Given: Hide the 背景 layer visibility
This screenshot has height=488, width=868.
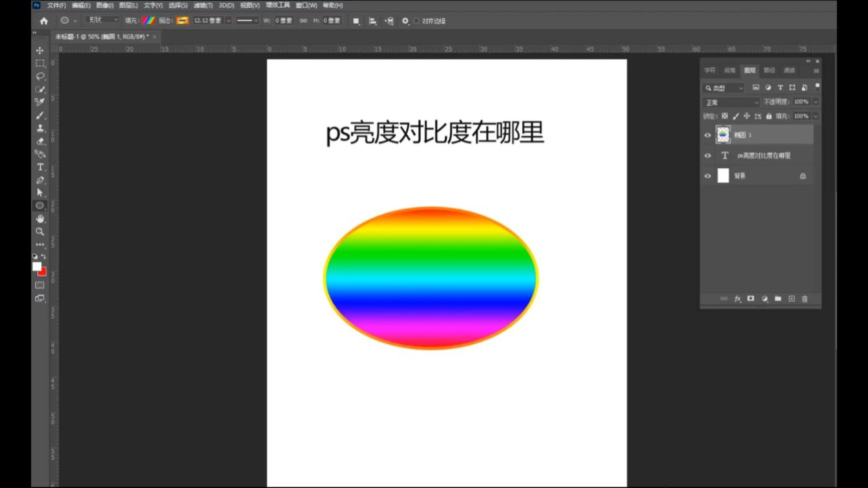Looking at the screenshot, I should (707, 176).
